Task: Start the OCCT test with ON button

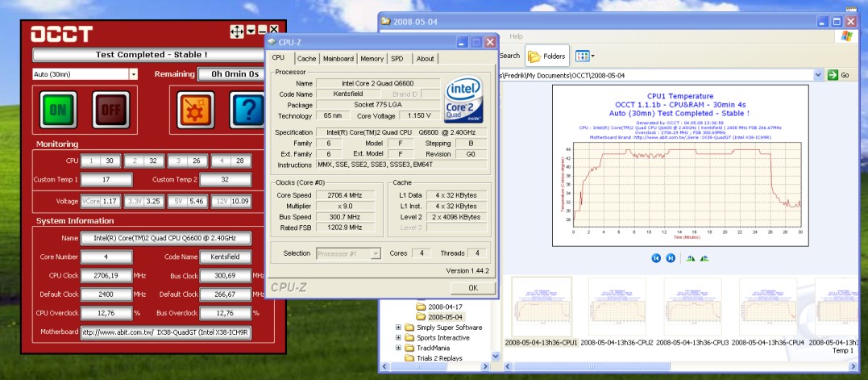Action: (x=58, y=110)
